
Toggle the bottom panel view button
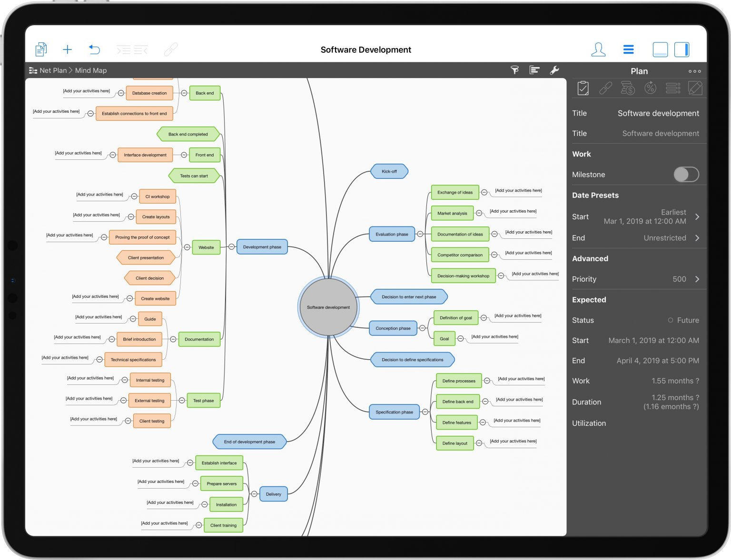(660, 49)
